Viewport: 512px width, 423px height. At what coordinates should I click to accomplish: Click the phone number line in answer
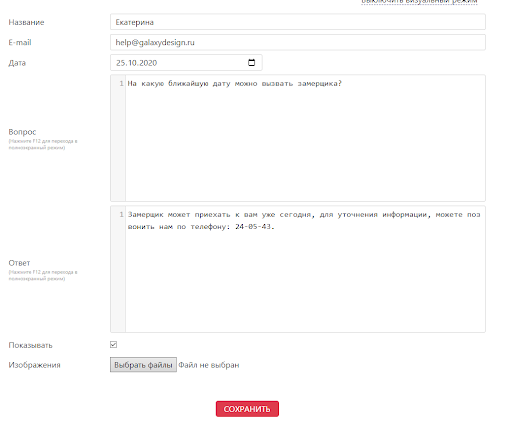[201, 227]
